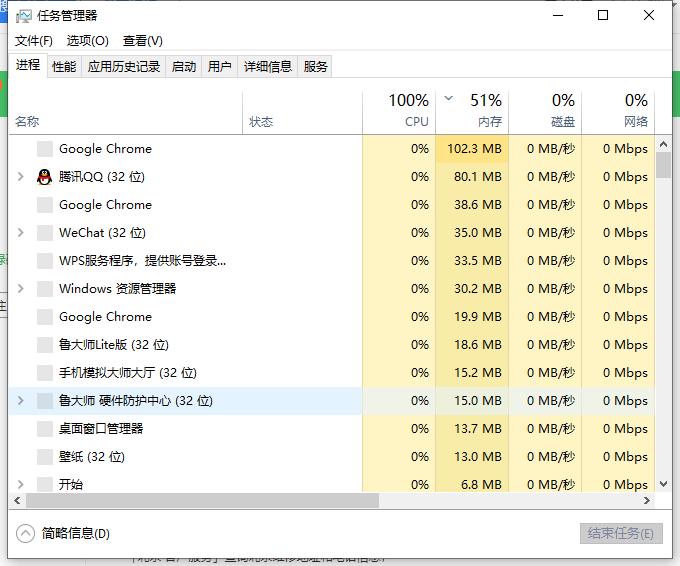
Task: Select the Google Chrome 102.3 MB row name
Action: pyautogui.click(x=105, y=149)
